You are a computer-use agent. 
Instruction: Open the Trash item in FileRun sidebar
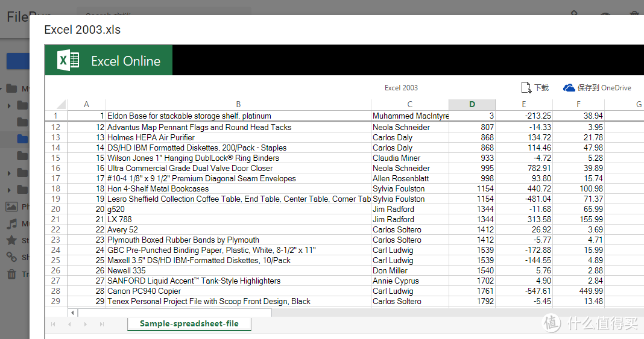[12, 274]
